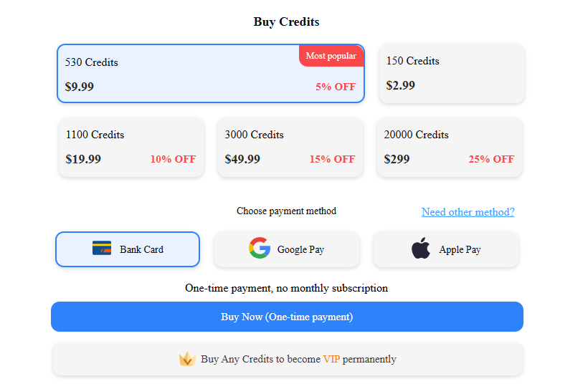Choose the 3000 Credits option
588x384 pixels.
point(290,148)
